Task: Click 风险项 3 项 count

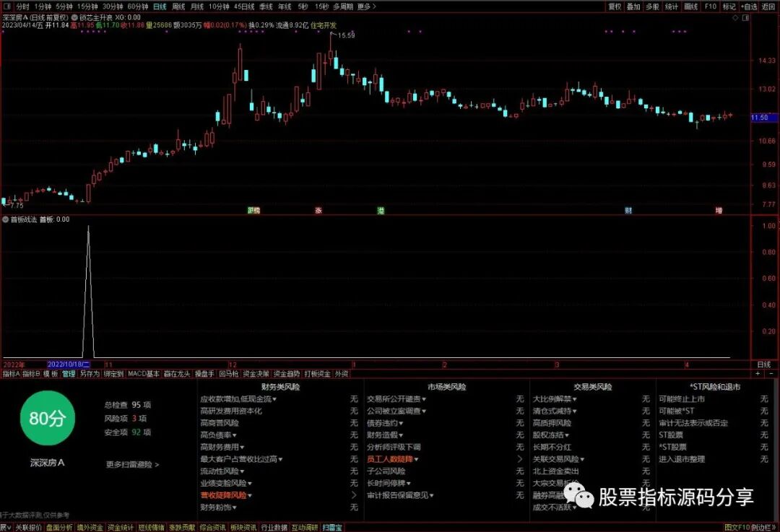Action: coord(126,418)
